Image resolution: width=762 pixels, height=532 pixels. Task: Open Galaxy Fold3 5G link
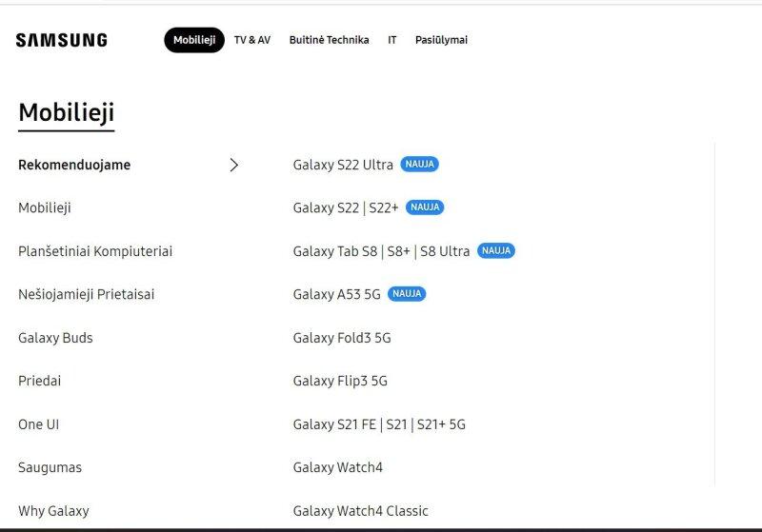coord(342,337)
